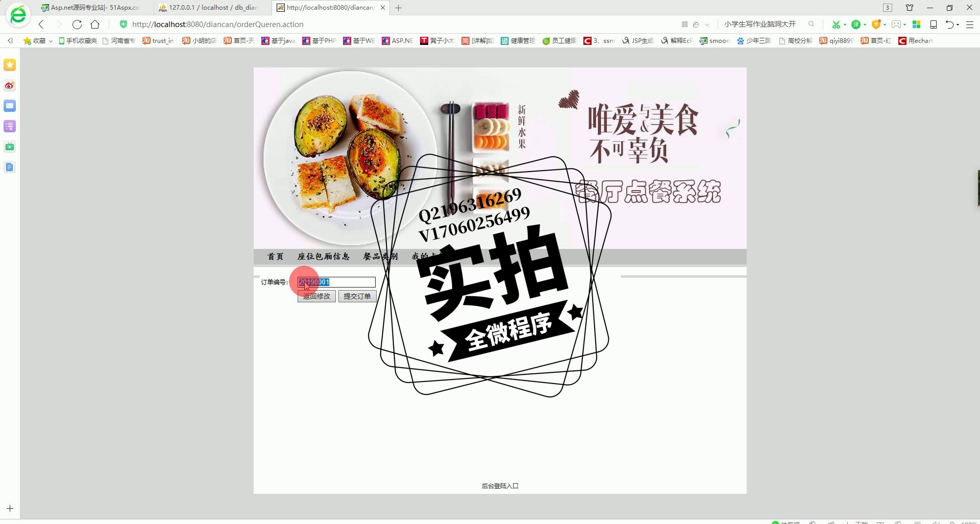Expand the game controller dropdown arrow
The width and height of the screenshot is (980, 524).
pos(904,25)
